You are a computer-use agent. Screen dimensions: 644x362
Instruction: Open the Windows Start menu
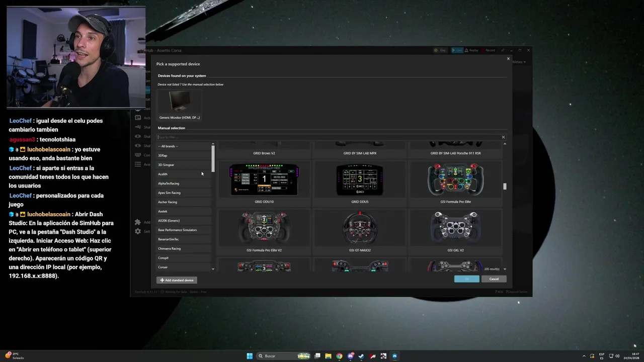click(250, 356)
